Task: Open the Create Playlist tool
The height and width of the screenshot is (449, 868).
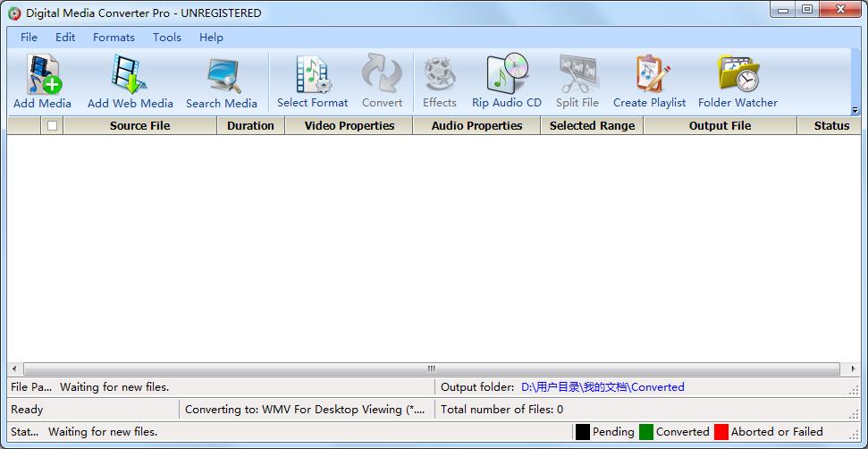Action: (649, 75)
